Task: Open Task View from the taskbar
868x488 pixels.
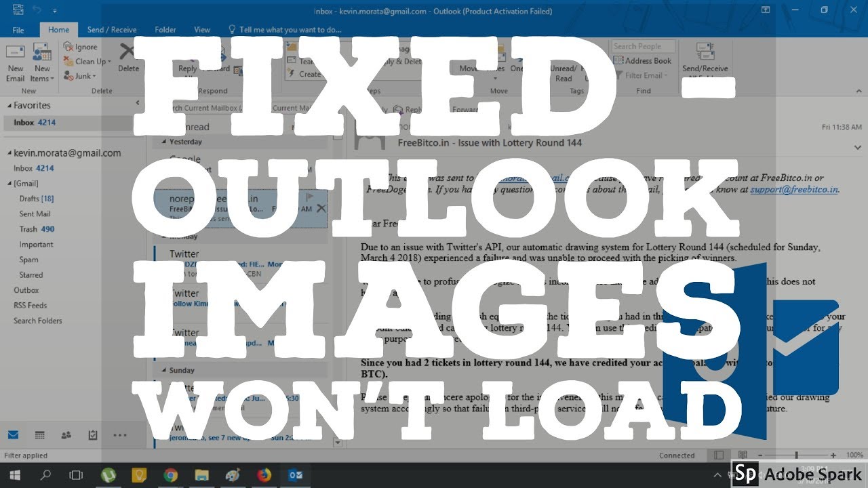Action: (x=77, y=475)
